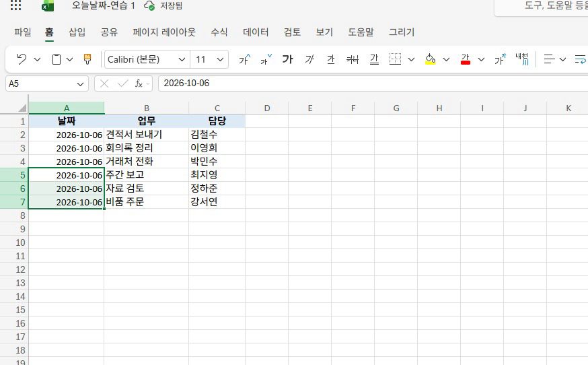Select the 홈 ribbon tab

click(x=49, y=32)
